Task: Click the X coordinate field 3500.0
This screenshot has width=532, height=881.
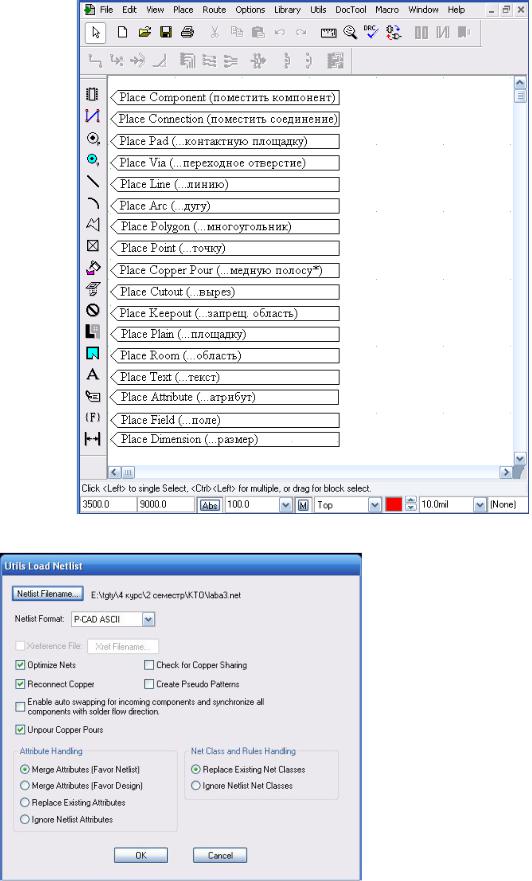Action: 108,505
